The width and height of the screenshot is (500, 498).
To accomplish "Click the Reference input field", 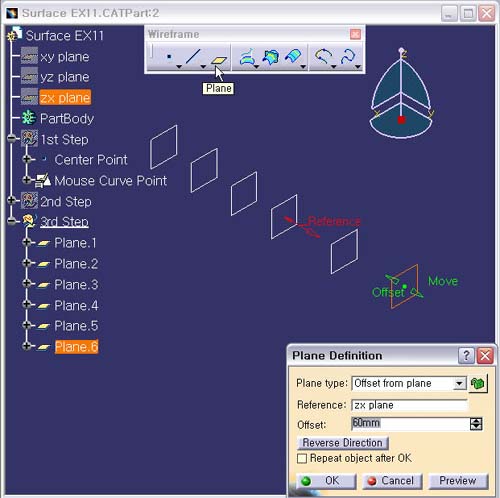I will (x=409, y=405).
